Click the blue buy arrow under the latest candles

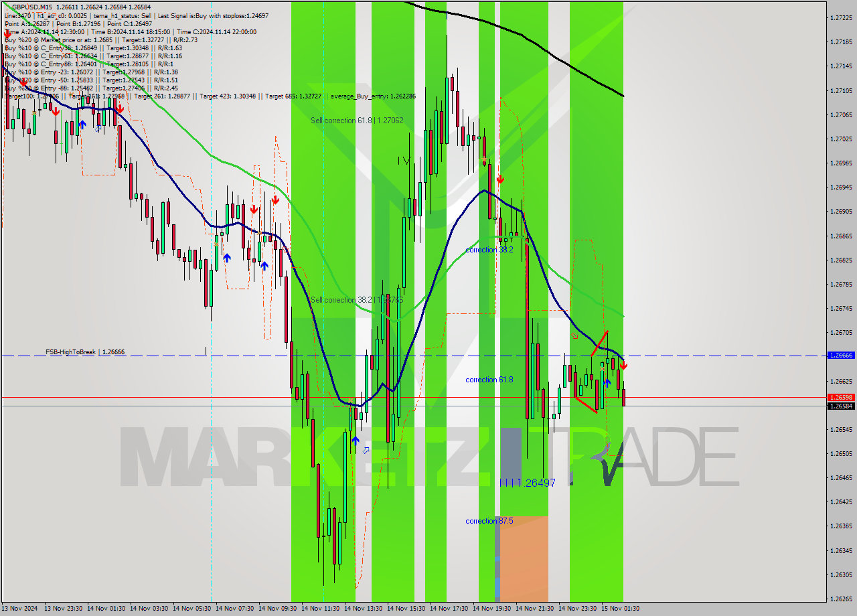607,383
